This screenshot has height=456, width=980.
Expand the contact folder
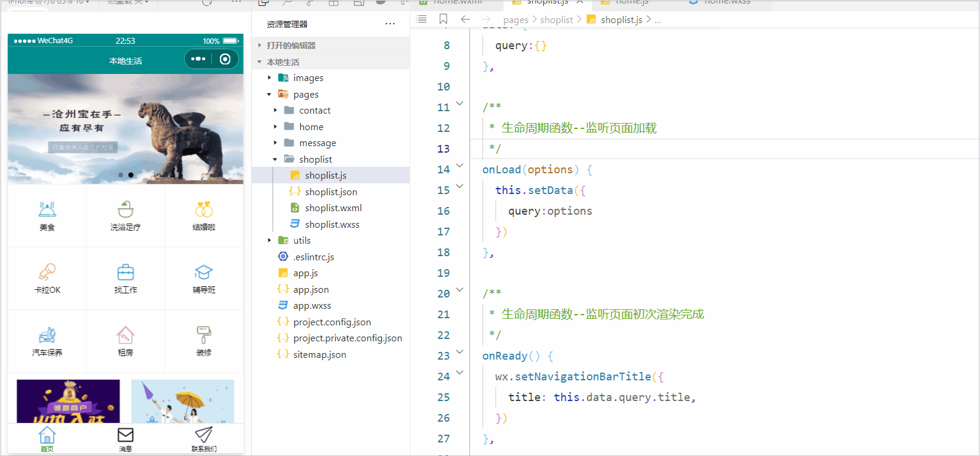[275, 110]
